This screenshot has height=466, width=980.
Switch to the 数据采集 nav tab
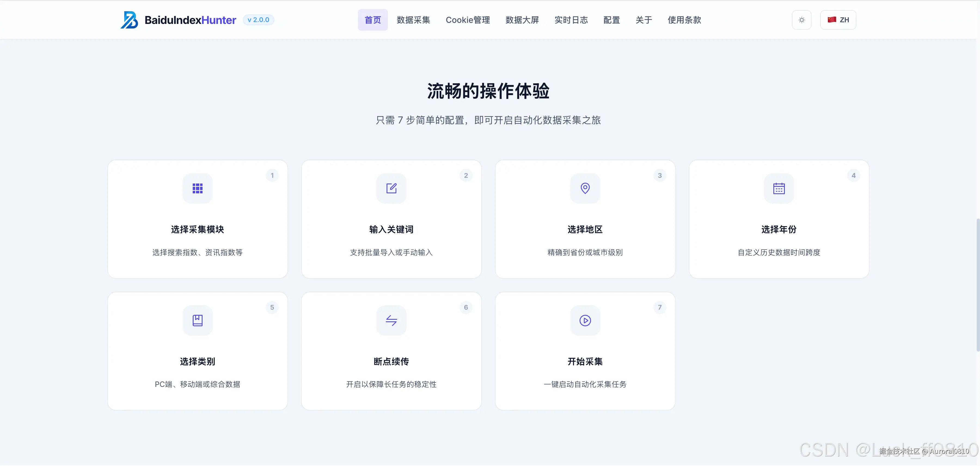click(x=413, y=20)
